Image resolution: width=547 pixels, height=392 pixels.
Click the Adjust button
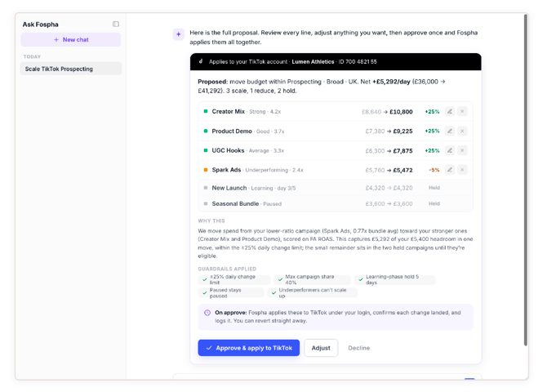[x=321, y=348]
